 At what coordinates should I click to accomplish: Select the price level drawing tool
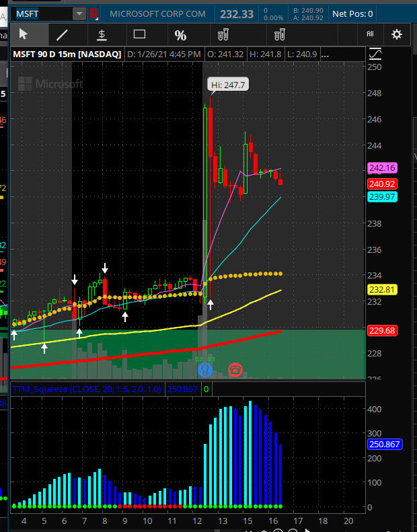pyautogui.click(x=101, y=34)
